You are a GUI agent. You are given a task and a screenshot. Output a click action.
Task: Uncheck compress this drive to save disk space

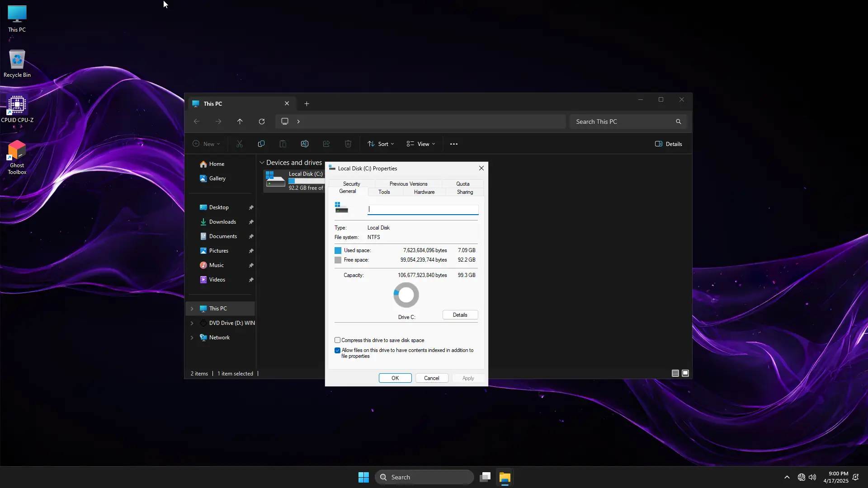(x=338, y=340)
